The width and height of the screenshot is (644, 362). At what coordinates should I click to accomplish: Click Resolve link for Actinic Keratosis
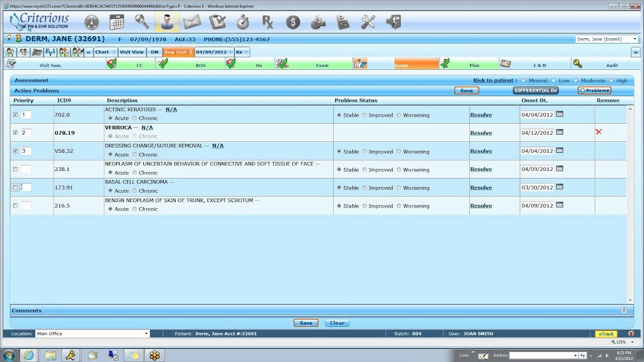pyautogui.click(x=480, y=115)
